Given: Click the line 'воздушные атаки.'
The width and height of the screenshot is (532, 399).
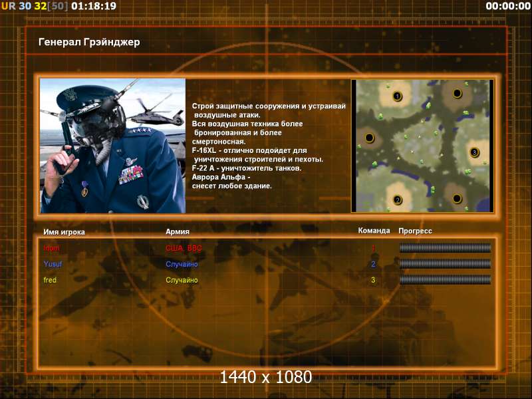Looking at the screenshot, I should [x=227, y=115].
